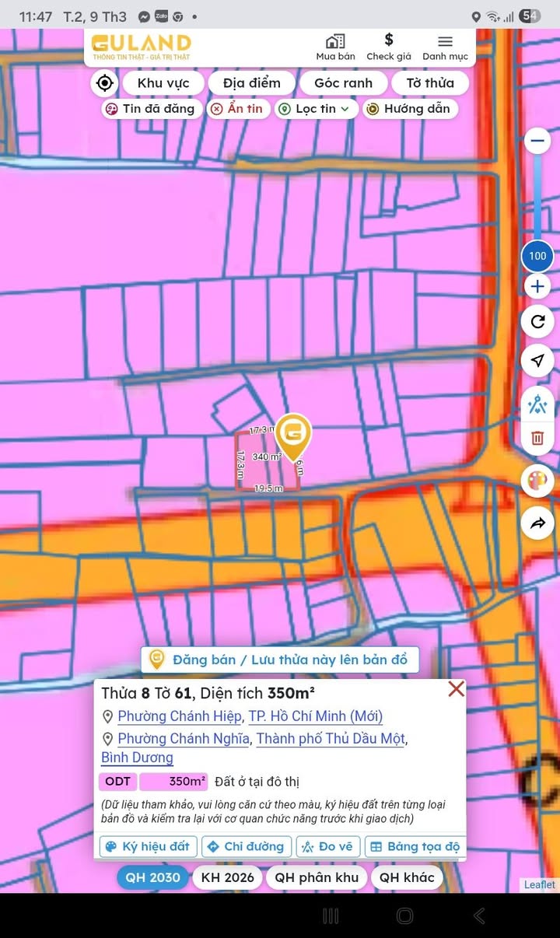Tap Android recent apps button
560x938 pixels.
331,915
